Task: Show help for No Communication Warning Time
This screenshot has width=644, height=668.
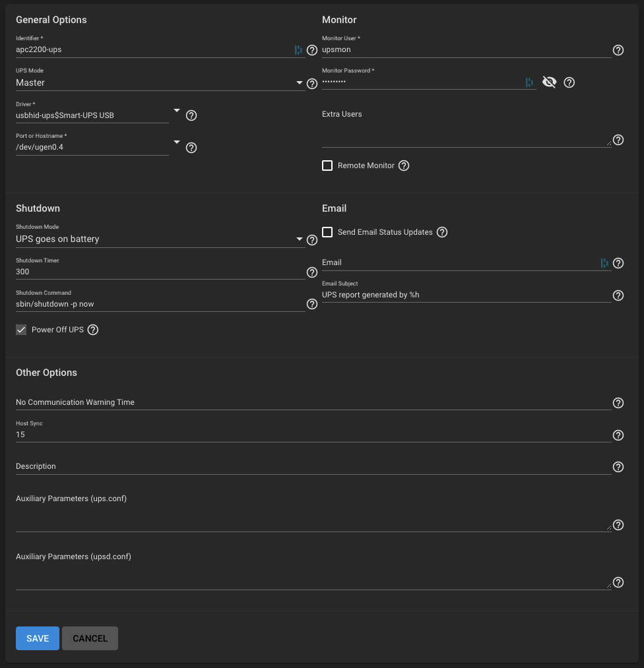Action: coord(618,403)
